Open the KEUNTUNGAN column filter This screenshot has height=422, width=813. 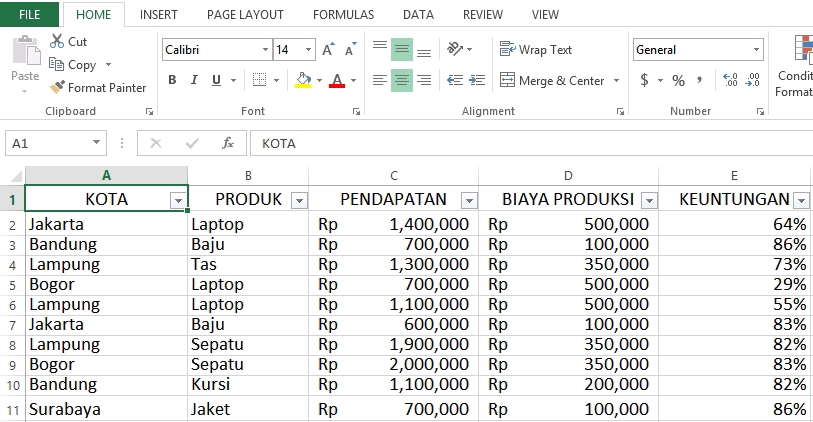point(802,200)
